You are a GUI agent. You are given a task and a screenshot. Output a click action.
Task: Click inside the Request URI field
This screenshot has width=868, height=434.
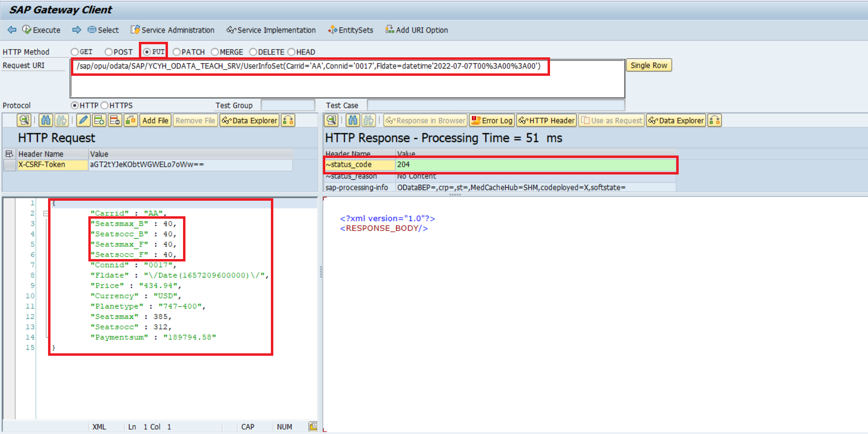point(348,79)
